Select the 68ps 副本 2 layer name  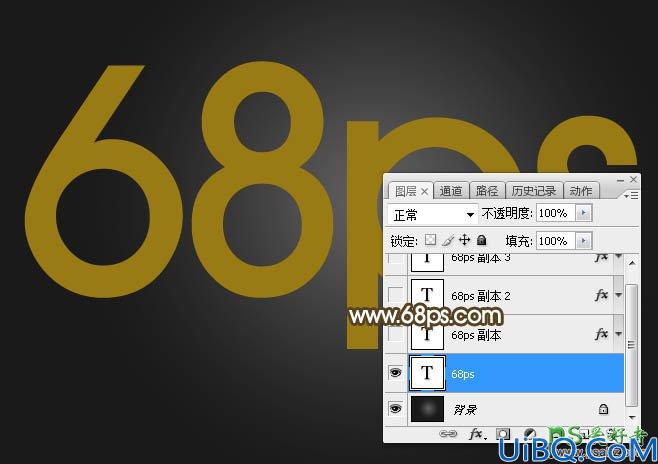pos(480,296)
